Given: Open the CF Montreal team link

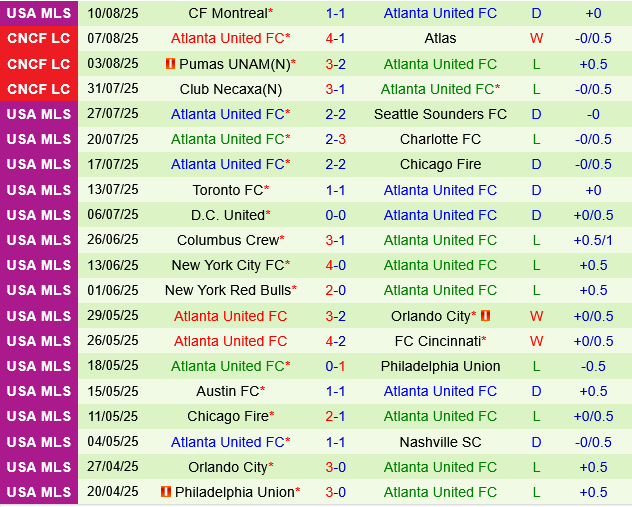Looking at the screenshot, I should pyautogui.click(x=228, y=13).
